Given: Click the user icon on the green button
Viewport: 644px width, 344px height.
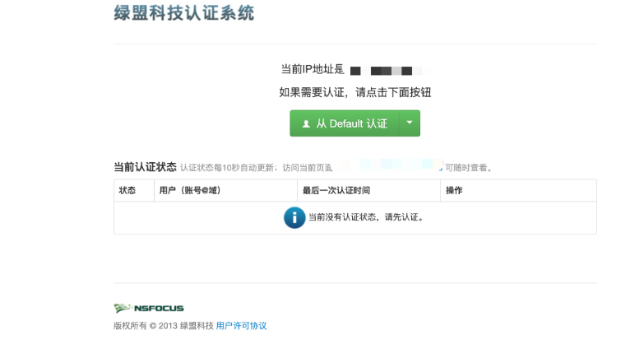Looking at the screenshot, I should [306, 123].
